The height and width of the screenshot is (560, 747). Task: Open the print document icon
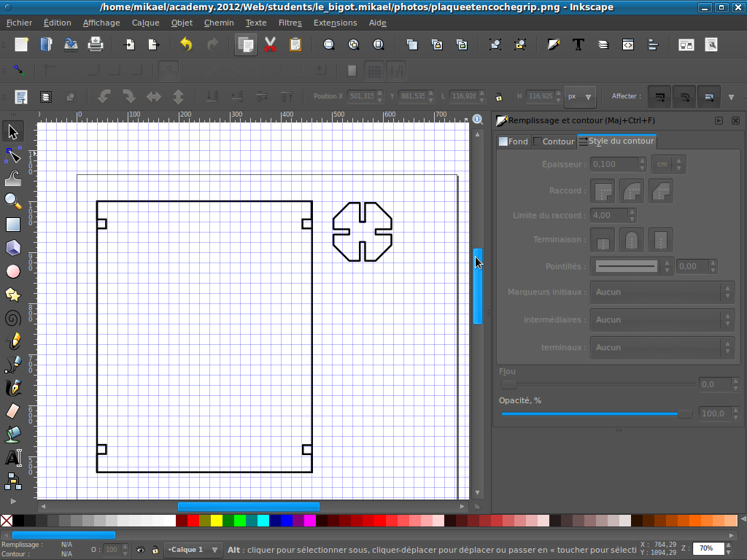tap(96, 44)
